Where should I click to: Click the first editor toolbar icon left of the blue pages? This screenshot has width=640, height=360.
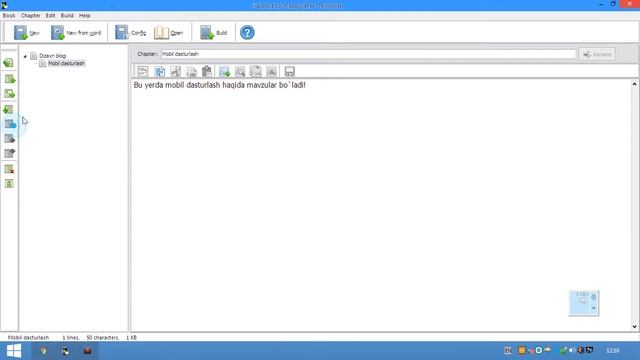tap(142, 71)
